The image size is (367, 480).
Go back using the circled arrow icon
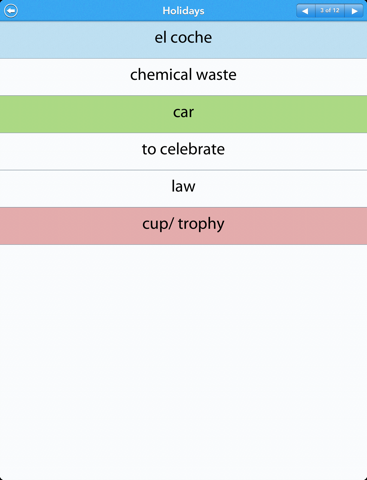pos(11,10)
